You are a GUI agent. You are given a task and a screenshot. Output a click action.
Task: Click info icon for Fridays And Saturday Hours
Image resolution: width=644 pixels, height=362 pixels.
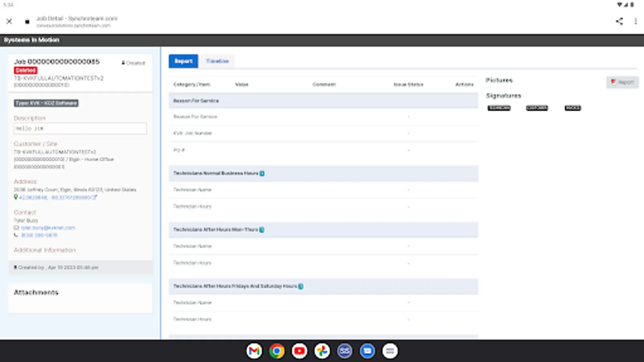(x=301, y=286)
